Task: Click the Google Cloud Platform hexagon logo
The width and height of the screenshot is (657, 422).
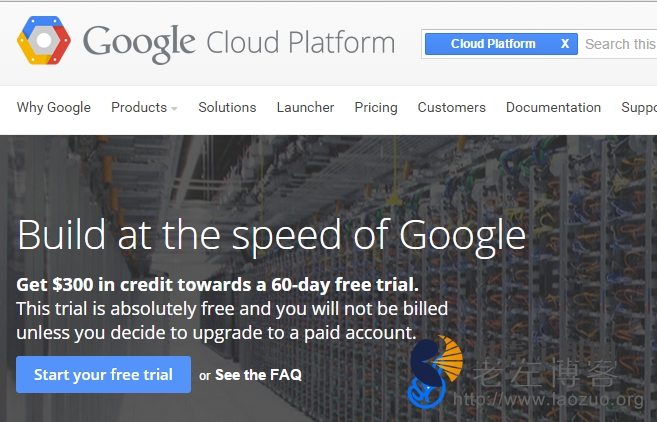Action: point(43,42)
